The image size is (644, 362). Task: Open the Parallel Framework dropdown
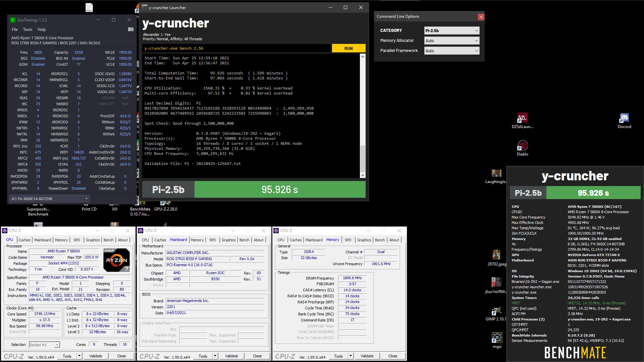pos(451,51)
